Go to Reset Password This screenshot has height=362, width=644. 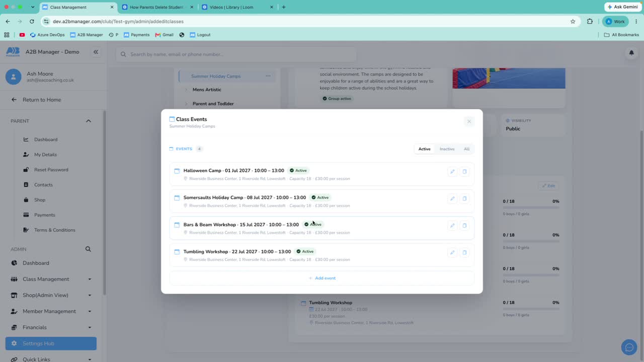(x=51, y=169)
